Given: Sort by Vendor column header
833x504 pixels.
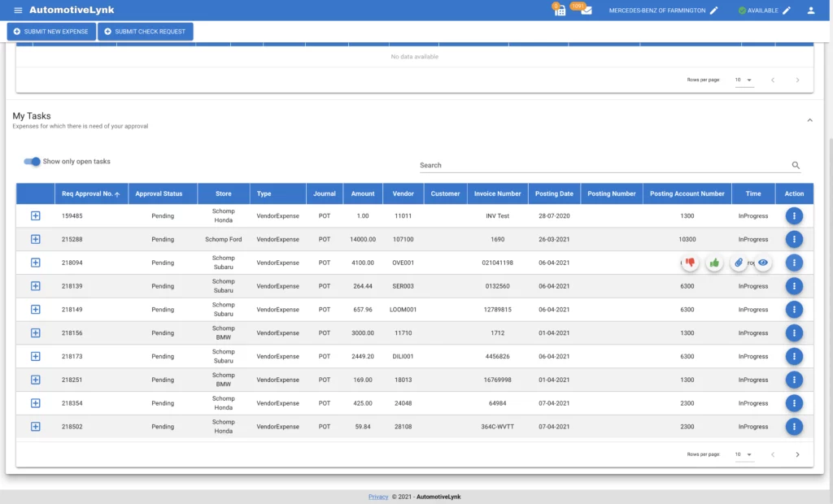Looking at the screenshot, I should 403,193.
